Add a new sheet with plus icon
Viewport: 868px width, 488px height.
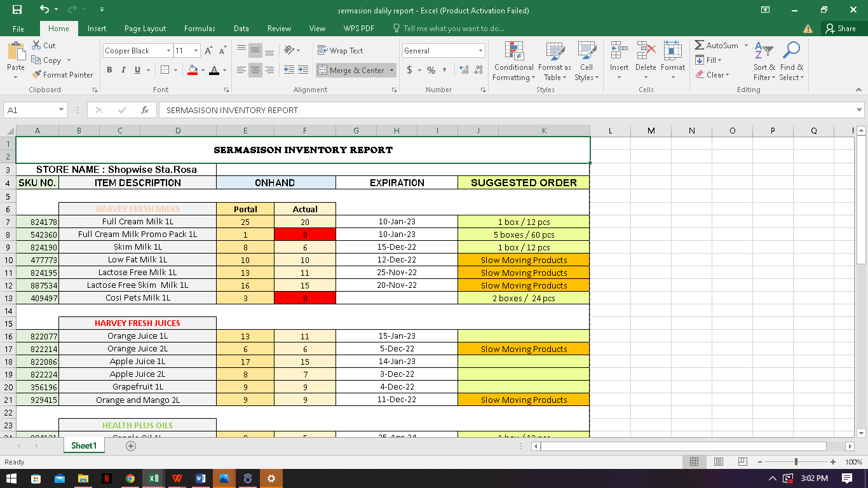131,446
